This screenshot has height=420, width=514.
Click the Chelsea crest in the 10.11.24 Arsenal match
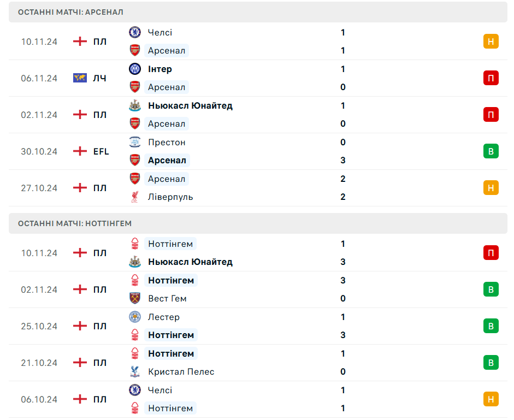[x=134, y=32]
